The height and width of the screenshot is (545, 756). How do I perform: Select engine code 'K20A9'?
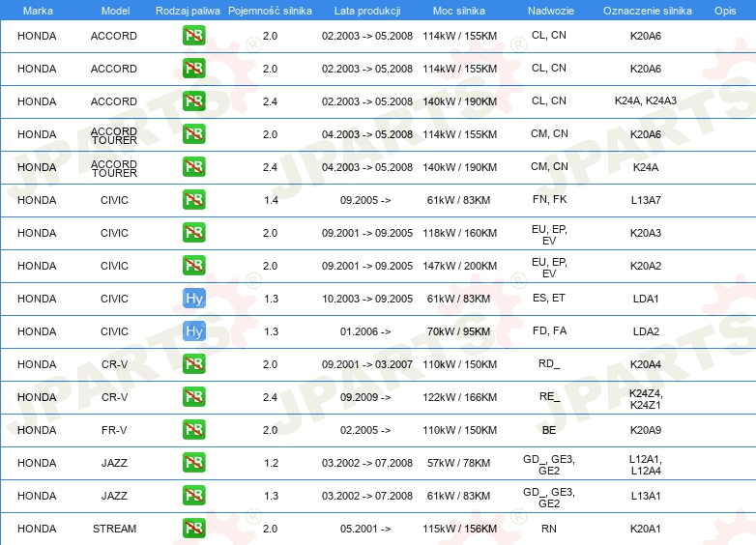(646, 430)
